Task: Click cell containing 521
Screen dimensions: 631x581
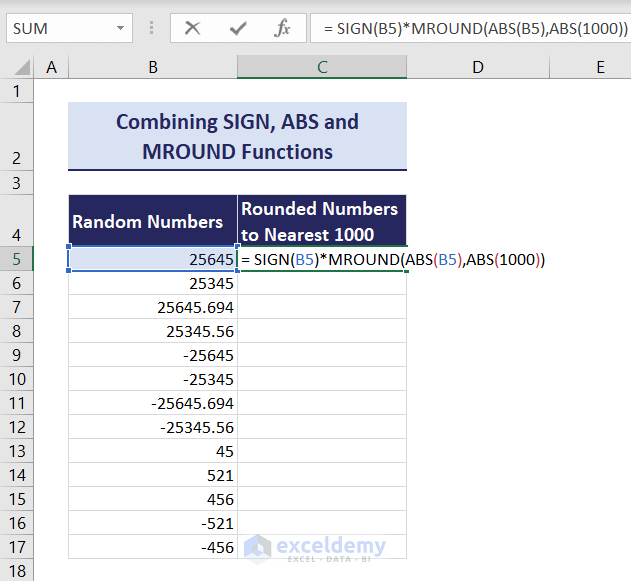Action: [153, 475]
